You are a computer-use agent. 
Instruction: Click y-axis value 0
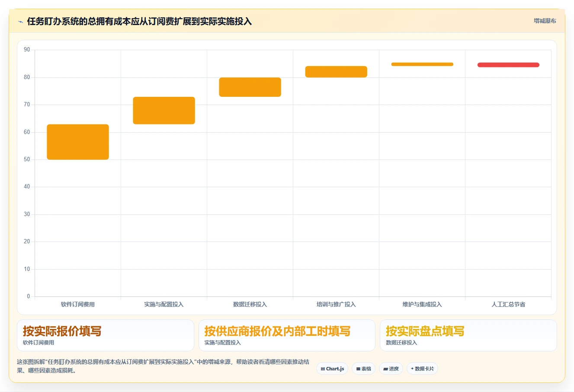point(29,296)
